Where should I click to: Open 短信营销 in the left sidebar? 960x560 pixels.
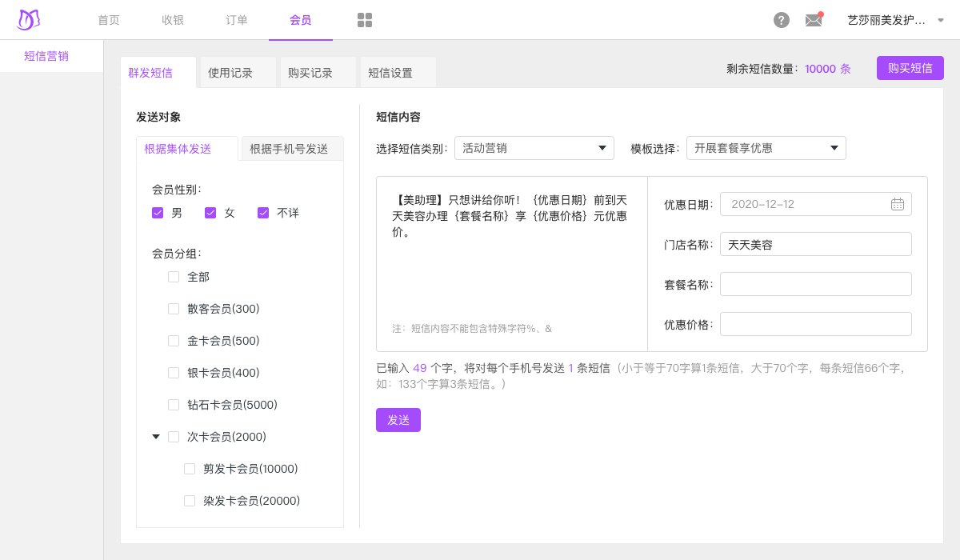point(46,56)
